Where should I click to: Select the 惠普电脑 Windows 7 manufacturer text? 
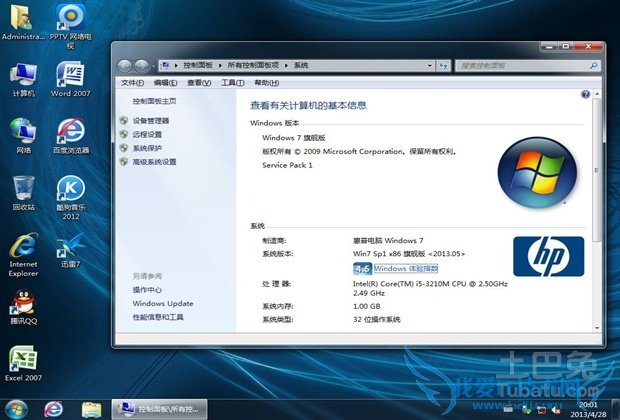[388, 240]
